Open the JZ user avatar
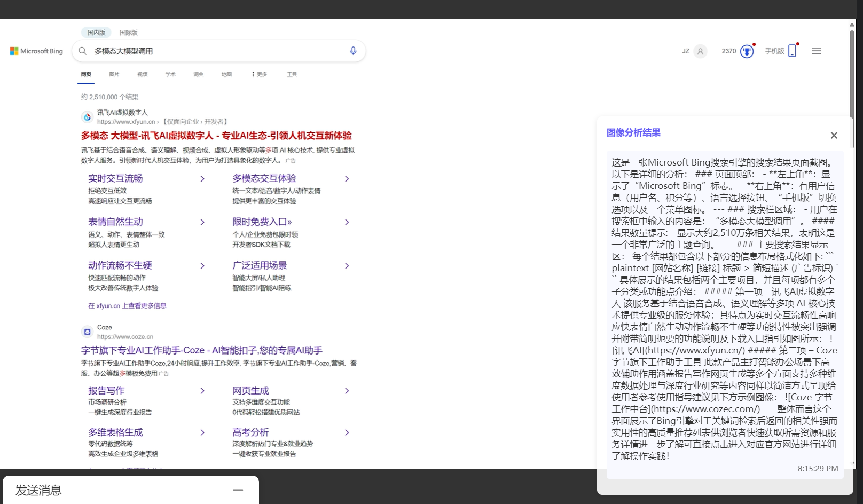 [701, 51]
